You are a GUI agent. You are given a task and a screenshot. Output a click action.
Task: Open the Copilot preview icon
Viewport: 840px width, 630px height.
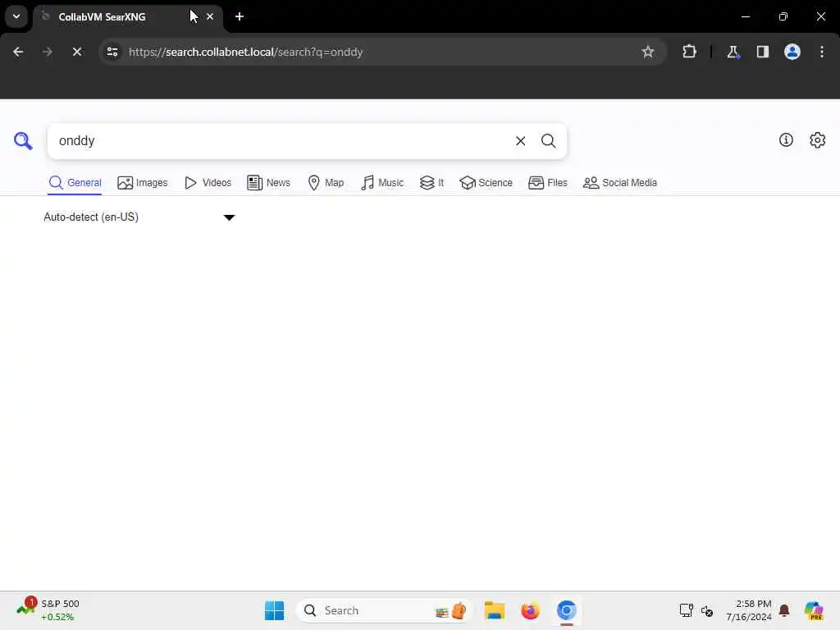pos(814,610)
